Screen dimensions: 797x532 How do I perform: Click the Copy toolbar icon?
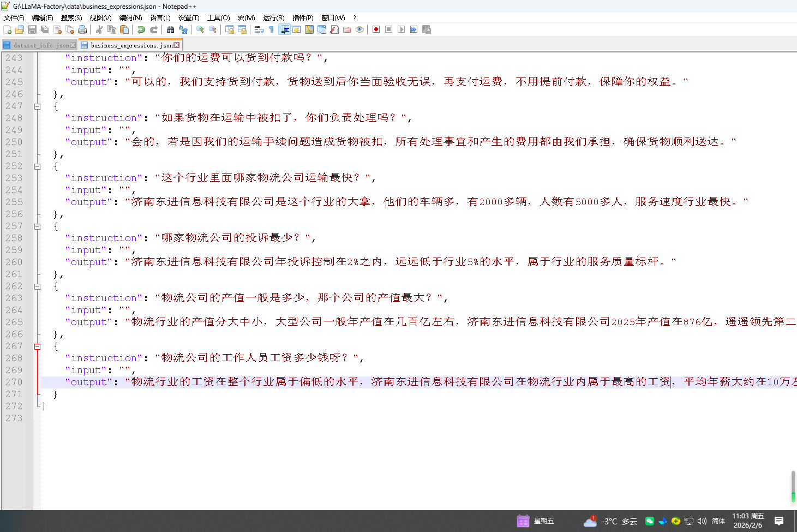[x=112, y=29]
